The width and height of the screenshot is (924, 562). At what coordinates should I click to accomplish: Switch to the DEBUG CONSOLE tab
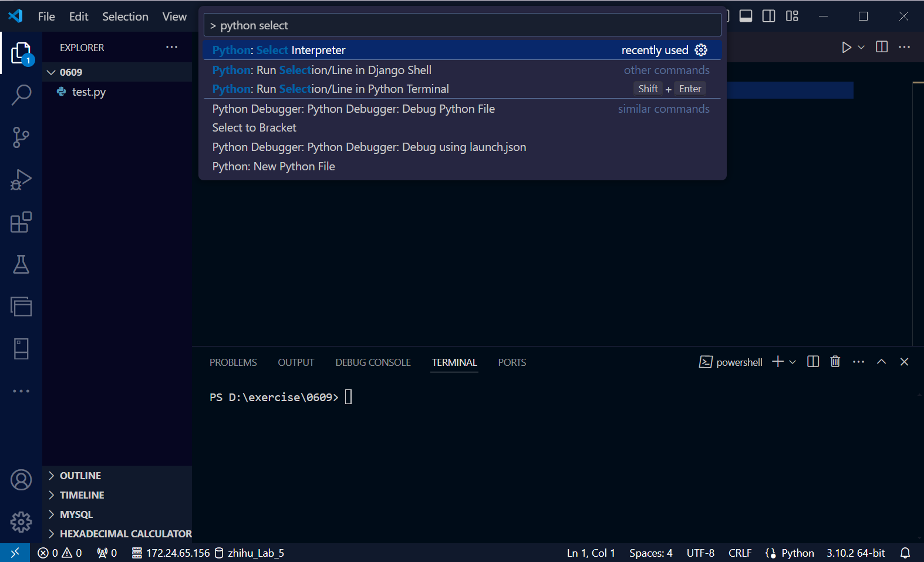373,362
